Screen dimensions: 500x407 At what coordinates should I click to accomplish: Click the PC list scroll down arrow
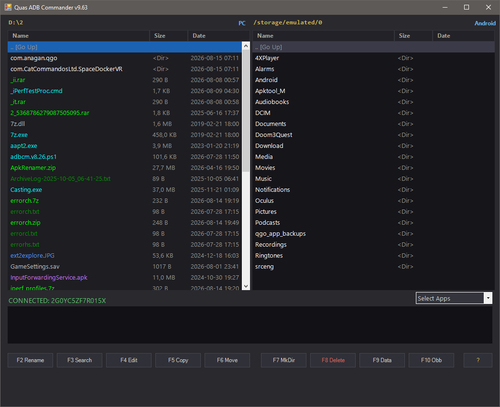(x=246, y=286)
